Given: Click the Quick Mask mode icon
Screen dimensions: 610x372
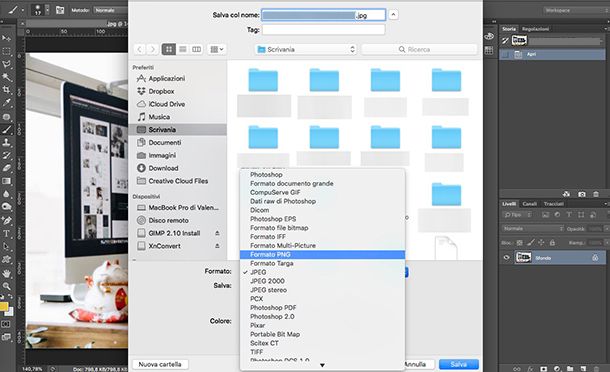Looking at the screenshot, I should click(x=6, y=324).
